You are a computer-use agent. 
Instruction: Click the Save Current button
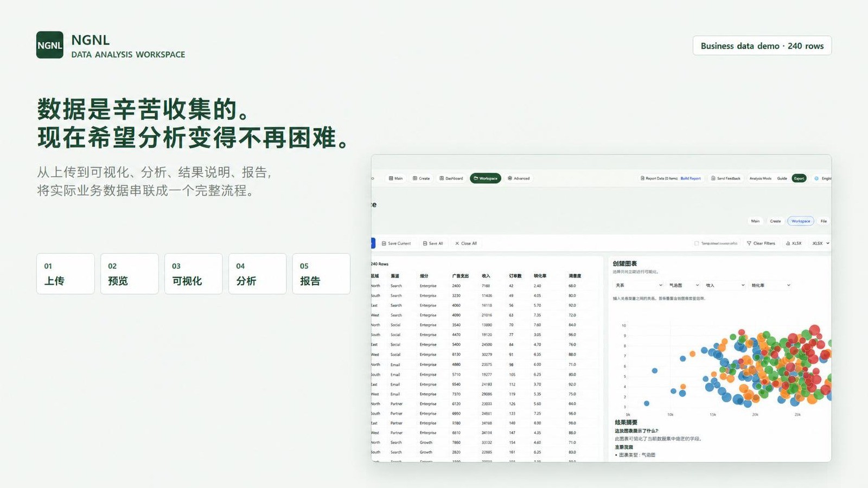point(397,243)
